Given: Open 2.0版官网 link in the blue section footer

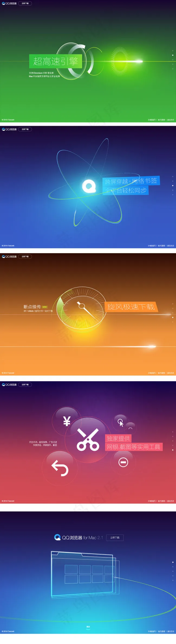Looking at the screenshot, I should pos(152,246).
